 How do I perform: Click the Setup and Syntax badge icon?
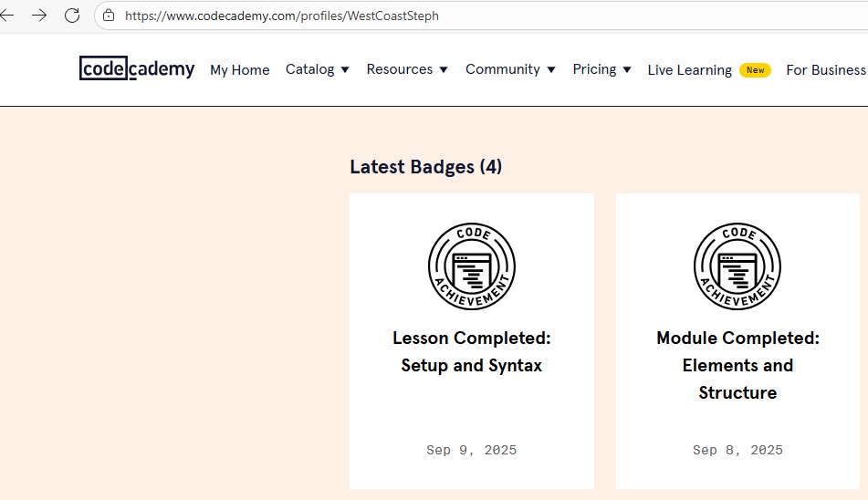[472, 266]
